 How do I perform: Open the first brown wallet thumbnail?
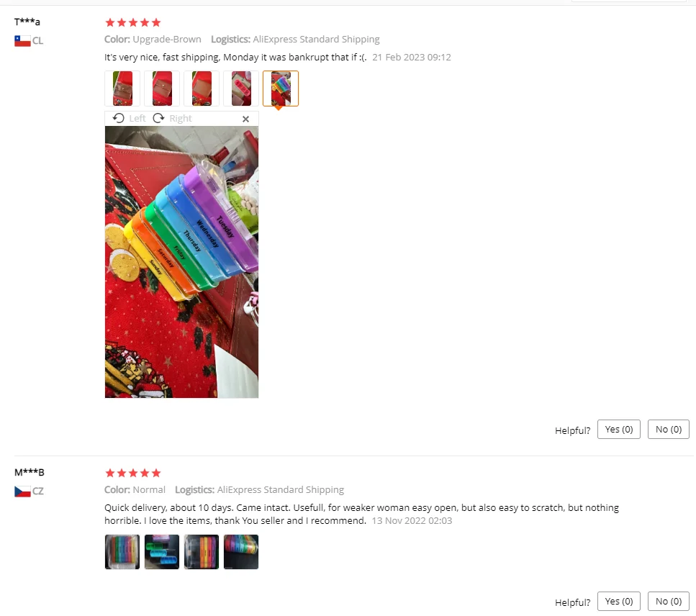point(122,89)
